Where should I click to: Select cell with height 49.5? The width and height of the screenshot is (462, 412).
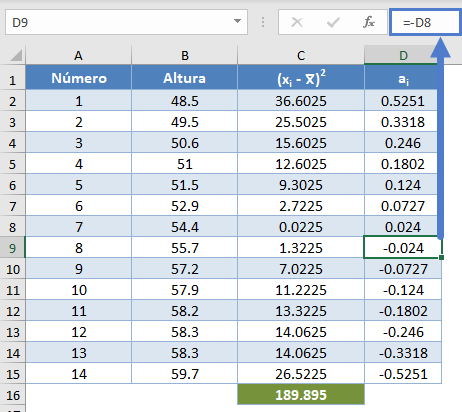(185, 122)
